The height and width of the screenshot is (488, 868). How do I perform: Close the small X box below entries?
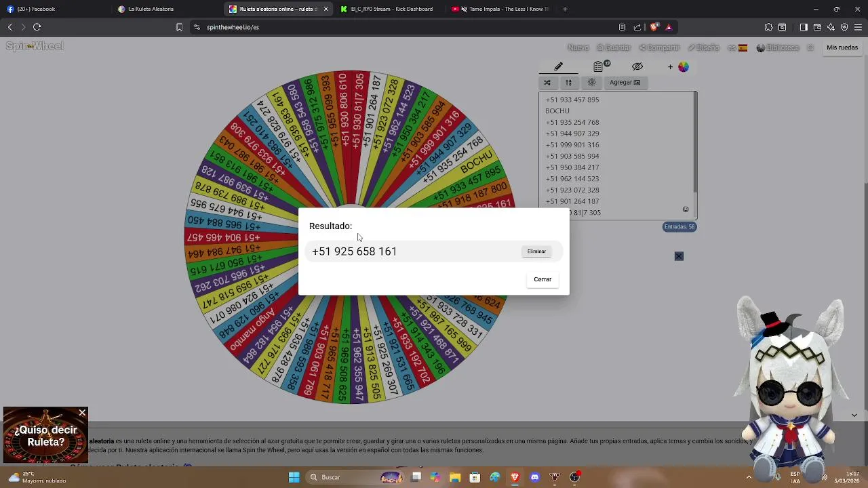click(x=679, y=256)
